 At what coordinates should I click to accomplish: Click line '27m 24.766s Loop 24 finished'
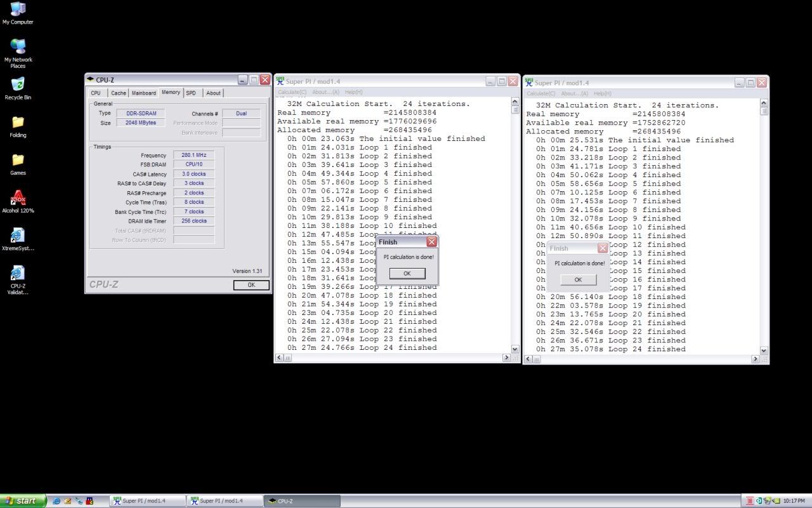pyautogui.click(x=362, y=347)
